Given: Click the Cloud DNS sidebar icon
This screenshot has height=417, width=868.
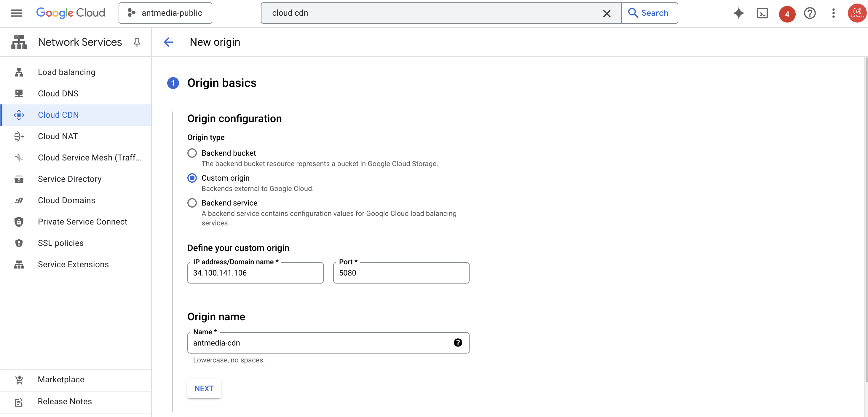Looking at the screenshot, I should tap(19, 93).
